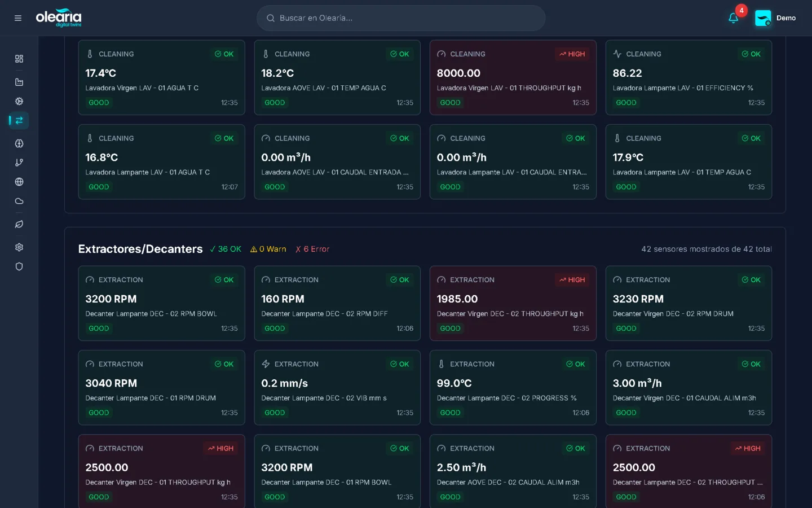Open the security shield section

[x=19, y=266]
